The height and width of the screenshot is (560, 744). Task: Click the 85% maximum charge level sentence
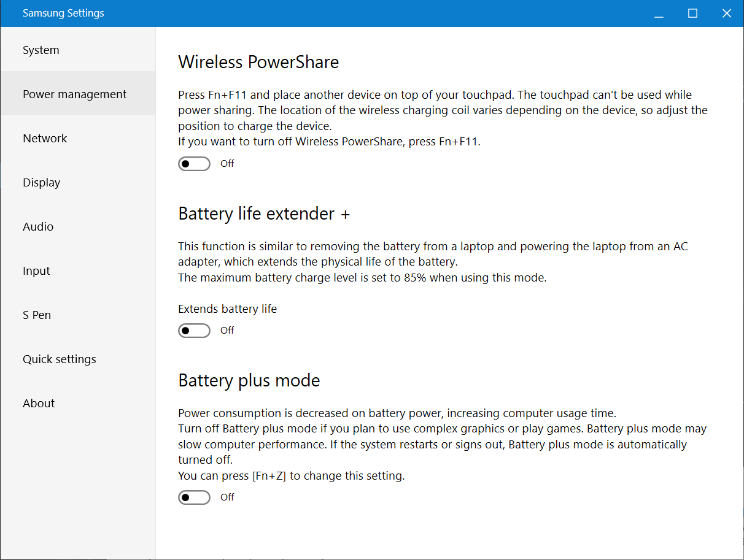pyautogui.click(x=362, y=277)
